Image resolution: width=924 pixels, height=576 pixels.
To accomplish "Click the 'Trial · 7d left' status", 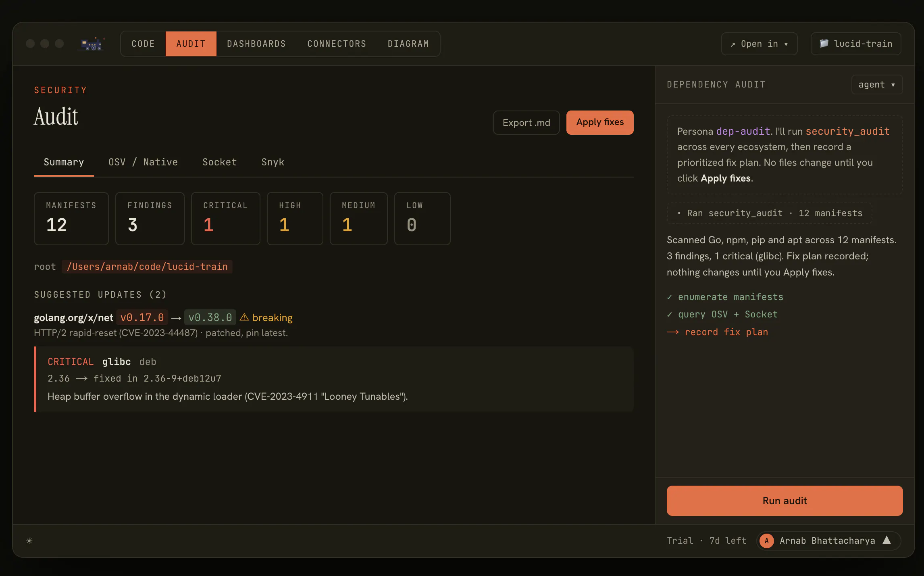I will [706, 541].
